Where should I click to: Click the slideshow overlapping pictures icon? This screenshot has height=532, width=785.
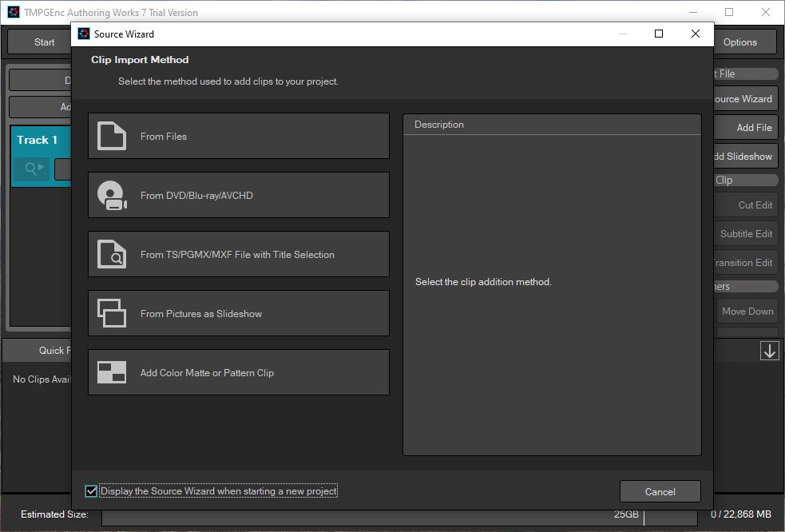point(111,314)
